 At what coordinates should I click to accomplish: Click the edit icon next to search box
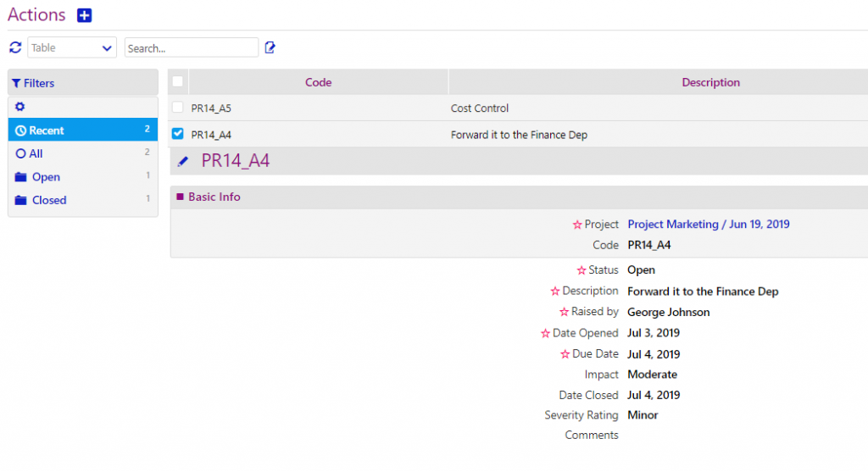tap(270, 47)
